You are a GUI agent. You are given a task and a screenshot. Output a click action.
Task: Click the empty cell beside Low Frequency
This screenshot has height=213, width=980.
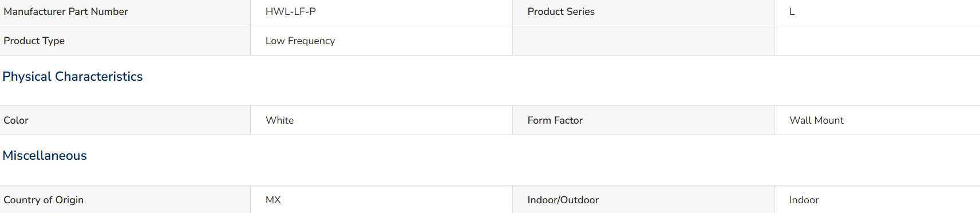click(x=643, y=41)
